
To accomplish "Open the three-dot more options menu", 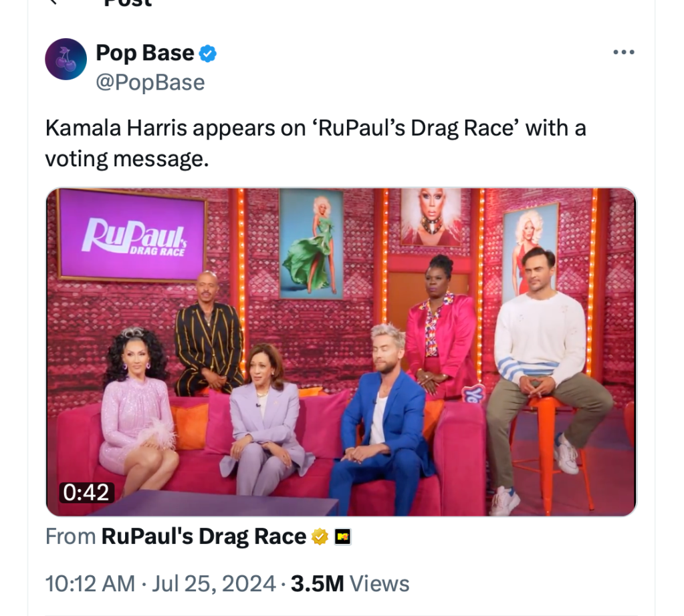I will pyautogui.click(x=623, y=52).
